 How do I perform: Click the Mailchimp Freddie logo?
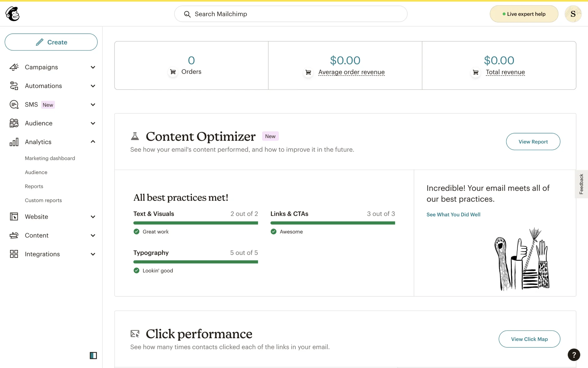tap(13, 14)
